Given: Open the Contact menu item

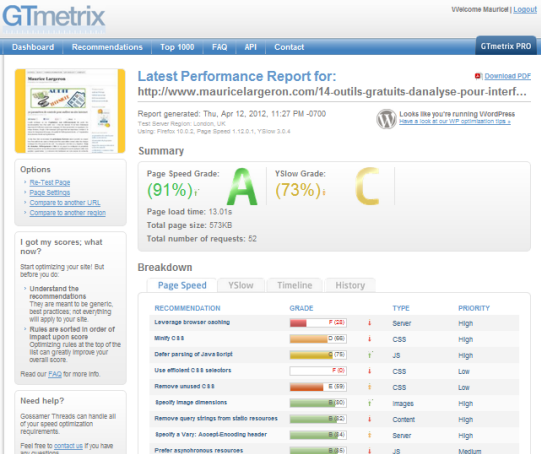Looking at the screenshot, I should coord(289,47).
